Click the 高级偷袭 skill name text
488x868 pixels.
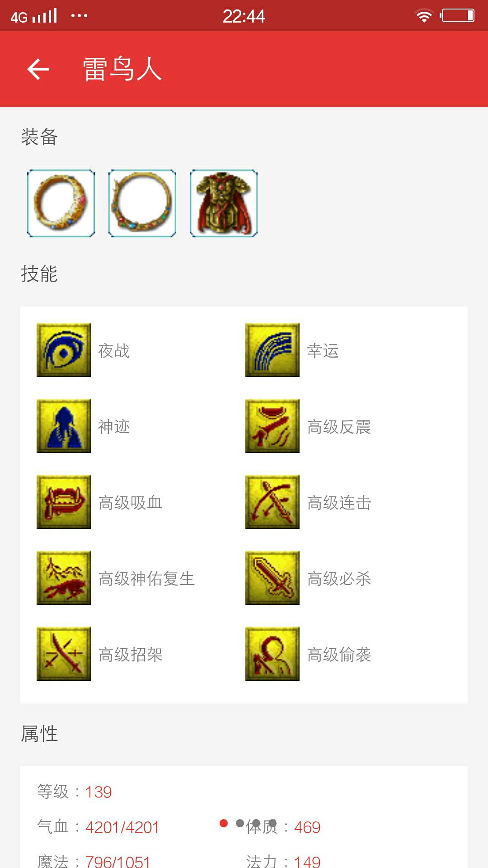[339, 655]
